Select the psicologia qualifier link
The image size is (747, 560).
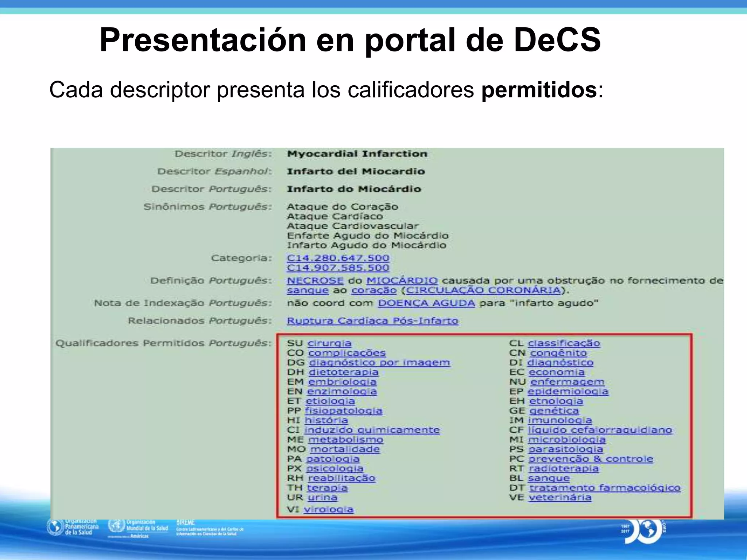(334, 469)
